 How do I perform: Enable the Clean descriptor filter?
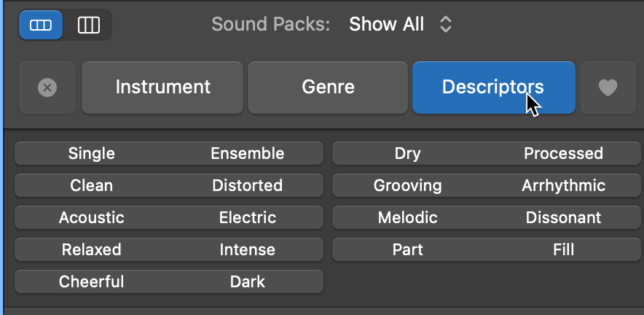click(92, 185)
